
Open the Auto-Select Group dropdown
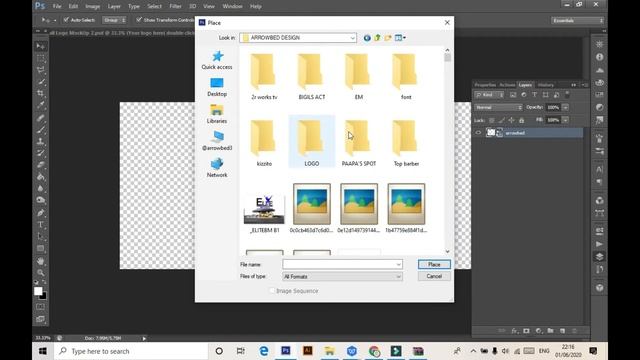pos(114,20)
